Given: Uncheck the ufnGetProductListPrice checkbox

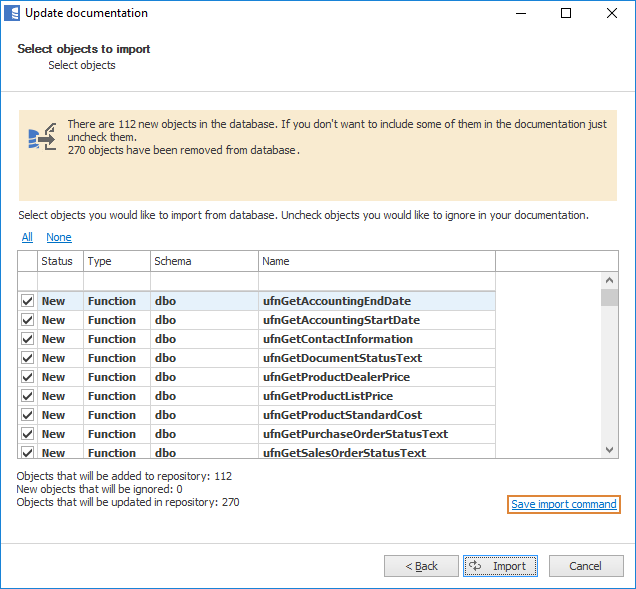Looking at the screenshot, I should [27, 396].
